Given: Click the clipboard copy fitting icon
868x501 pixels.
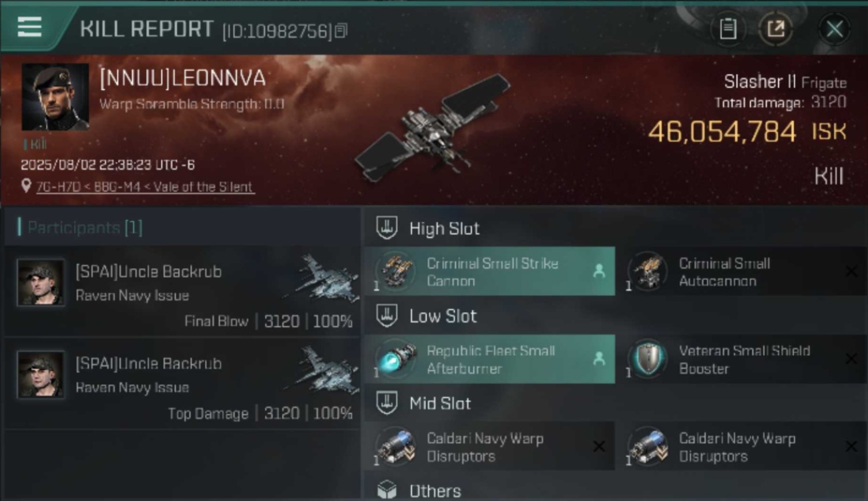Looking at the screenshot, I should pos(728,29).
